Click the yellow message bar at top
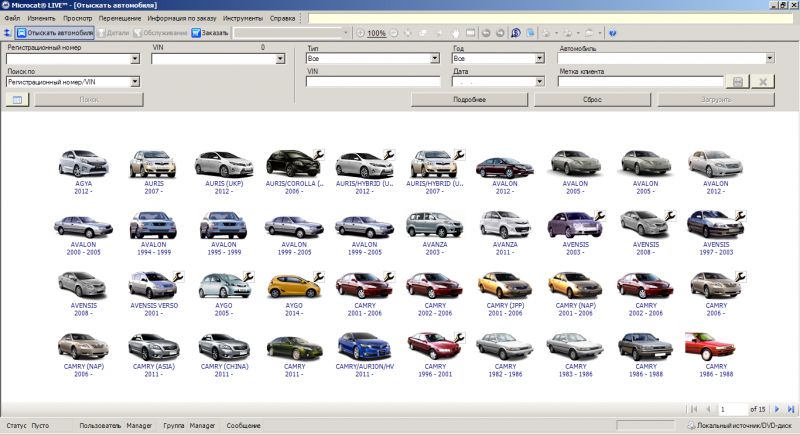The height and width of the screenshot is (435, 800). [550, 18]
